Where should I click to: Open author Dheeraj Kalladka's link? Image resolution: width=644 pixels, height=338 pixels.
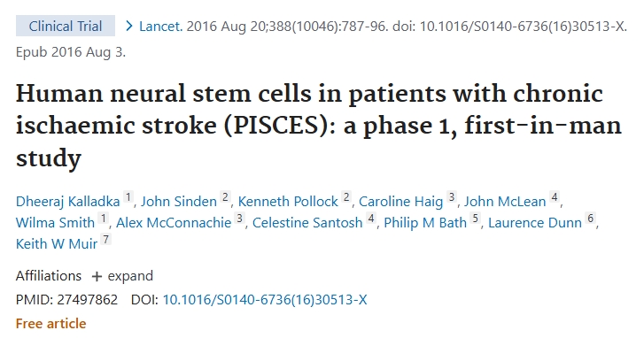(68, 202)
